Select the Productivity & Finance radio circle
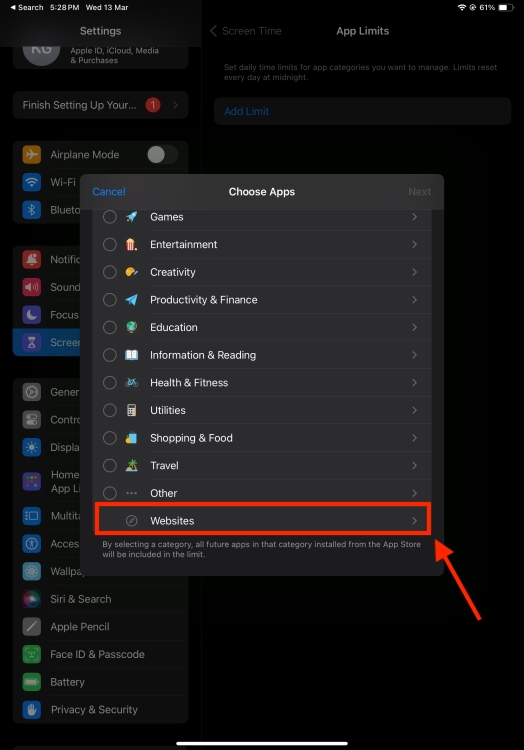Viewport: 524px width, 750px height. point(109,300)
